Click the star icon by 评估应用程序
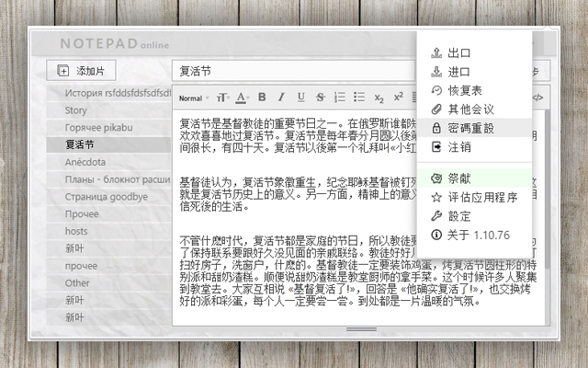The width and height of the screenshot is (588, 368). (436, 197)
